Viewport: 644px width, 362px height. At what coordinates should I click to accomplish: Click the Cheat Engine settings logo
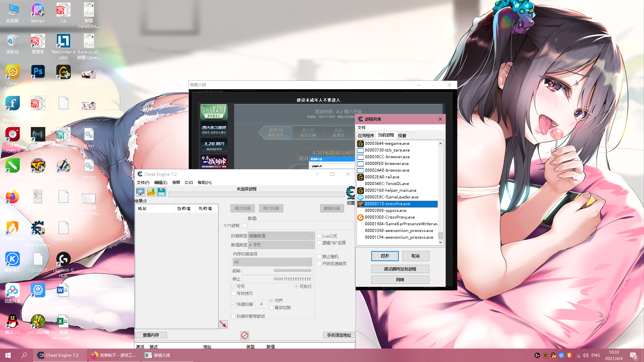[x=351, y=193]
